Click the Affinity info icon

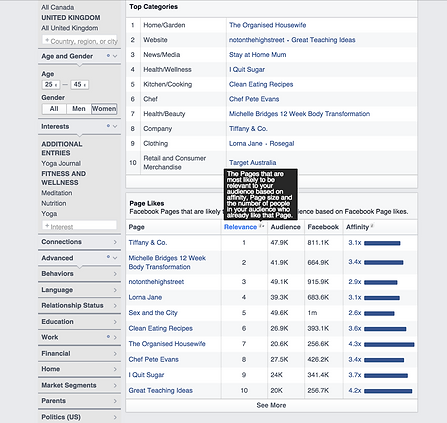click(x=372, y=226)
